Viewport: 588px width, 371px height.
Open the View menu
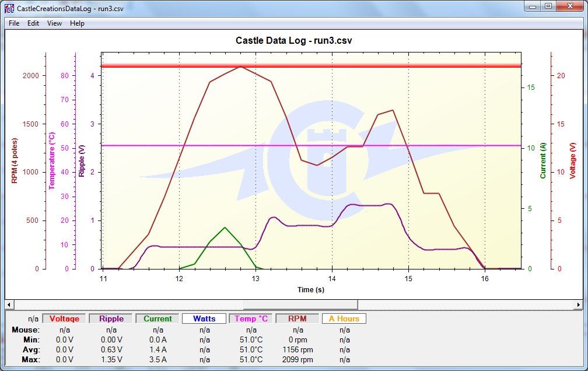[54, 23]
